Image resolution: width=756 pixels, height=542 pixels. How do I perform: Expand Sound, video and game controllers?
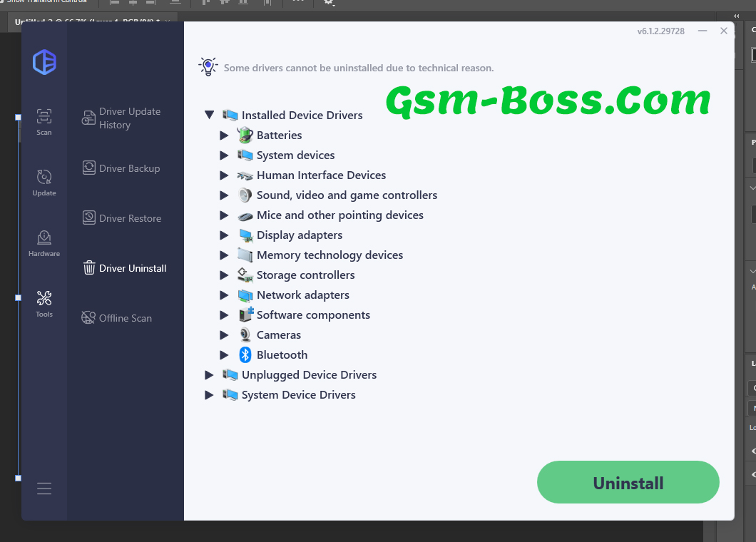pyautogui.click(x=224, y=195)
